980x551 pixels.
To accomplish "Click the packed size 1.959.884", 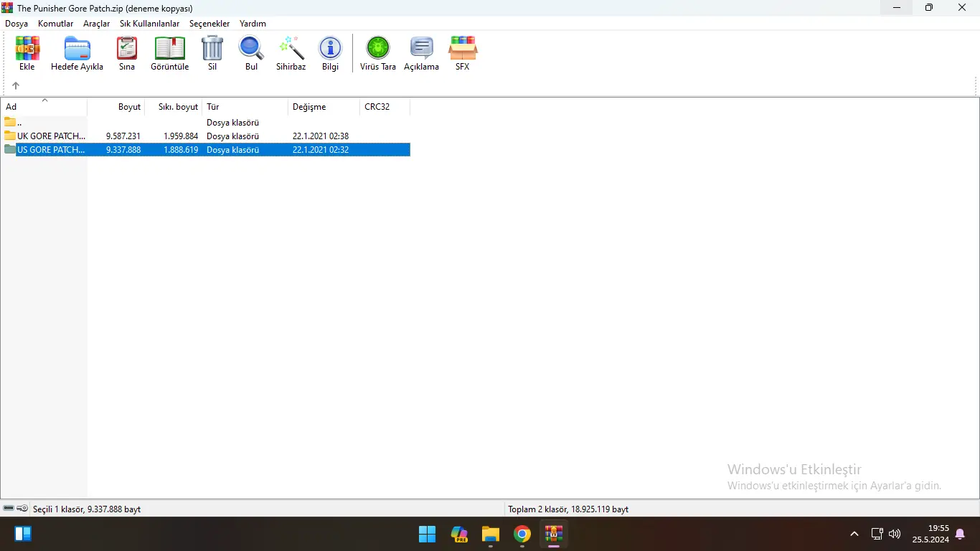I will 181,136.
